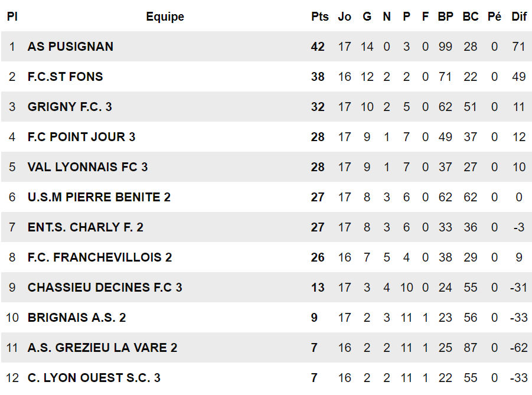Open VAL LYONNAIS FC 3 team
Viewport: 532px width, 395px height.
point(87,167)
